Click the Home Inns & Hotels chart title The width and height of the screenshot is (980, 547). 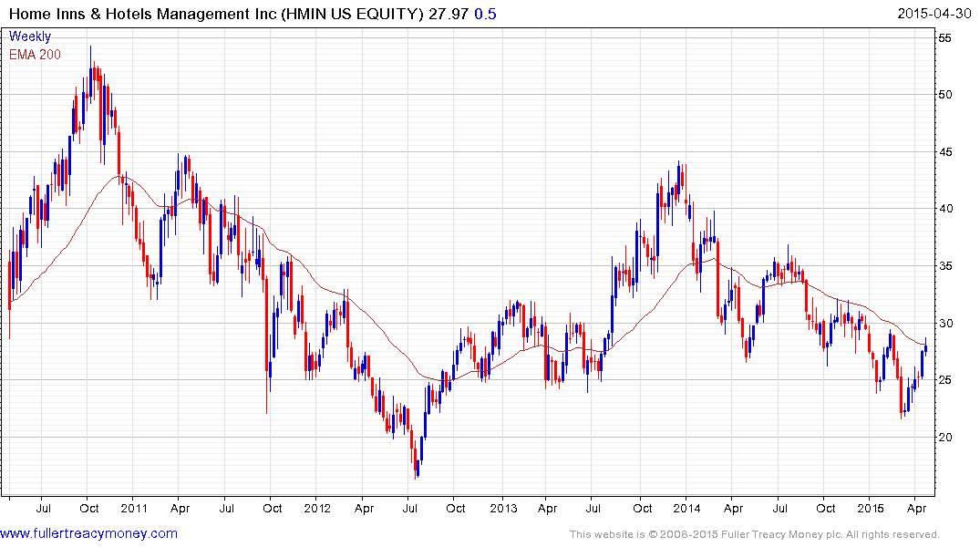(x=214, y=14)
